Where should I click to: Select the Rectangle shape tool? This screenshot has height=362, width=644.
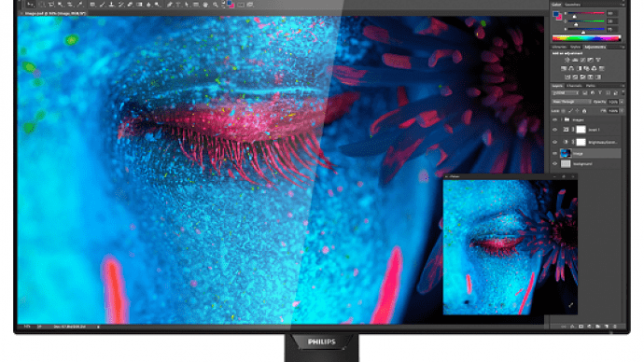click(x=196, y=5)
